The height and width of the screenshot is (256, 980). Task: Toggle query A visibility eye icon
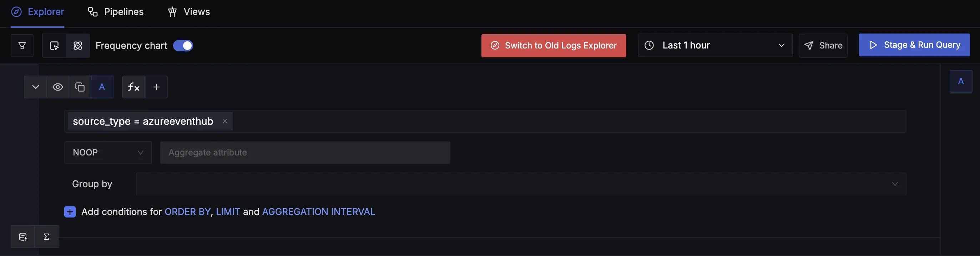pos(58,87)
